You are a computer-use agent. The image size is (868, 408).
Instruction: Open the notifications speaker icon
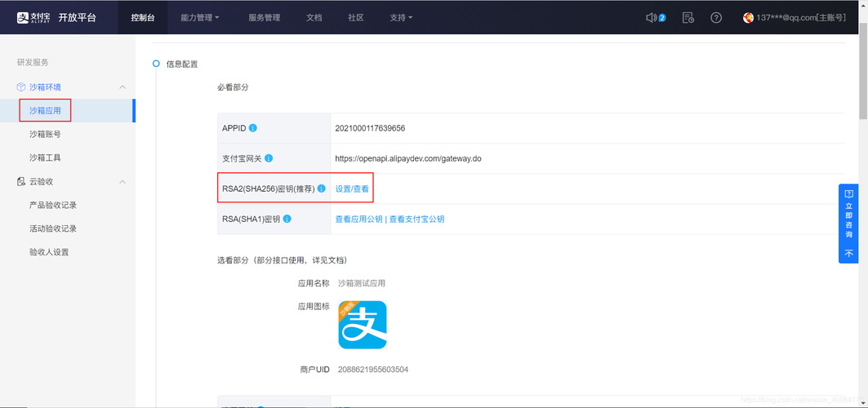coord(652,18)
